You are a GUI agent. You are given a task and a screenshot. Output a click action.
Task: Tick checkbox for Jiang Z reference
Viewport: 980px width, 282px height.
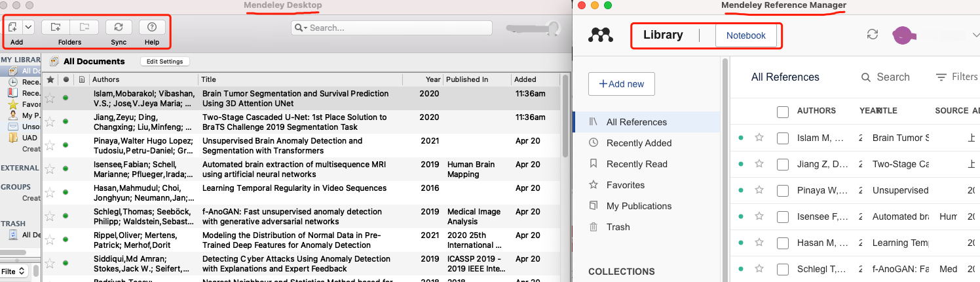coord(783,165)
